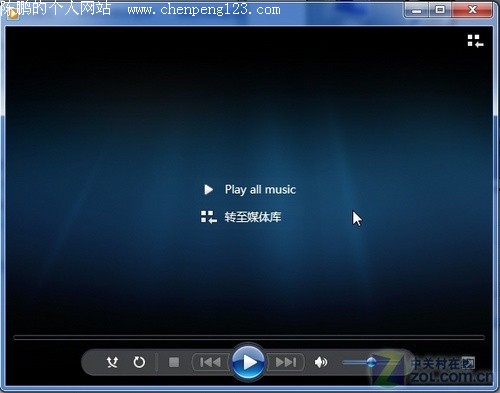Skip to the next track
500x393 pixels.
[286, 362]
